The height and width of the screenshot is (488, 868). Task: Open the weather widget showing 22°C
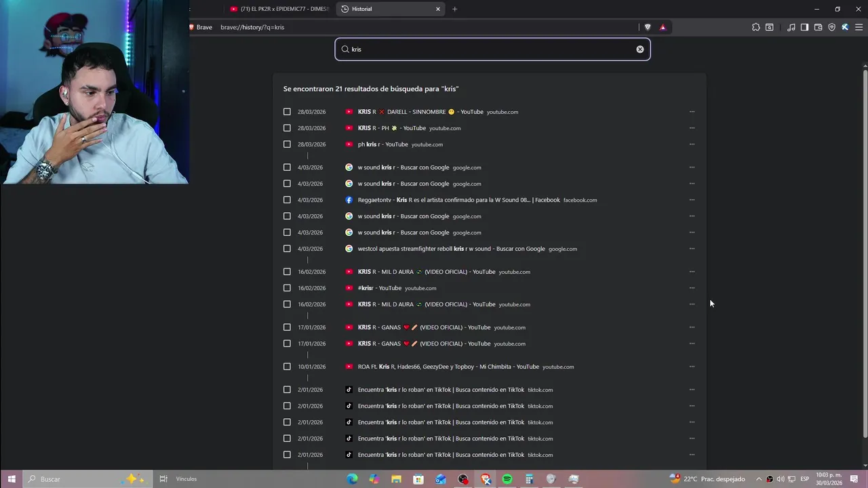coord(707,479)
